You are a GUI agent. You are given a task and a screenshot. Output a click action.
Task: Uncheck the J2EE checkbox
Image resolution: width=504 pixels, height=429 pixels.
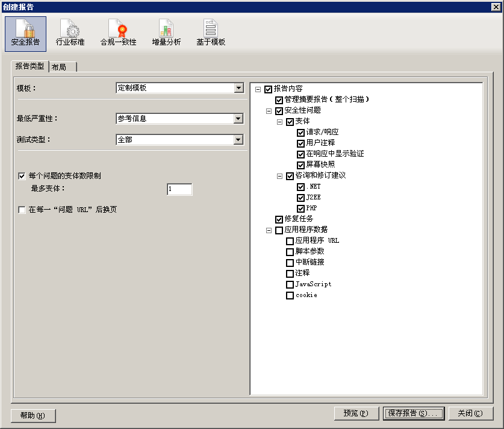(x=300, y=198)
